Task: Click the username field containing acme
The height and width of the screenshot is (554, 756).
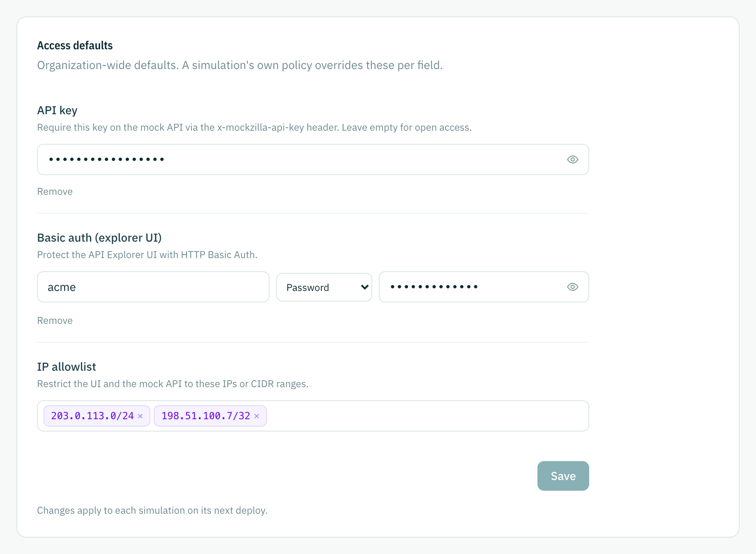Action: [153, 287]
